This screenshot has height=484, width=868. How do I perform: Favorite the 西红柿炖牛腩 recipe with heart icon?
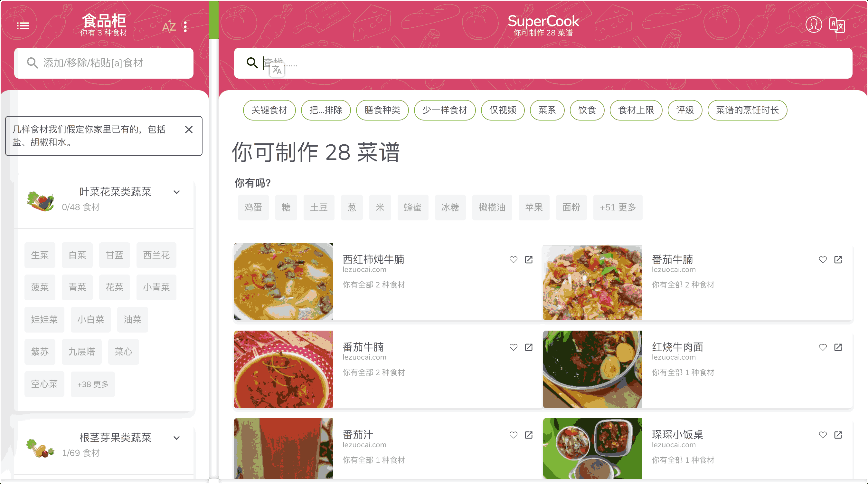pyautogui.click(x=513, y=259)
